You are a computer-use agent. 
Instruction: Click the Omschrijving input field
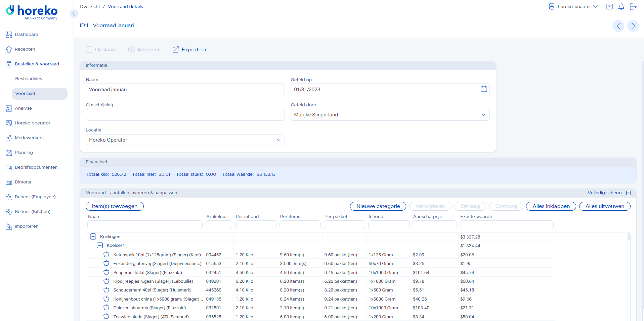(185, 115)
